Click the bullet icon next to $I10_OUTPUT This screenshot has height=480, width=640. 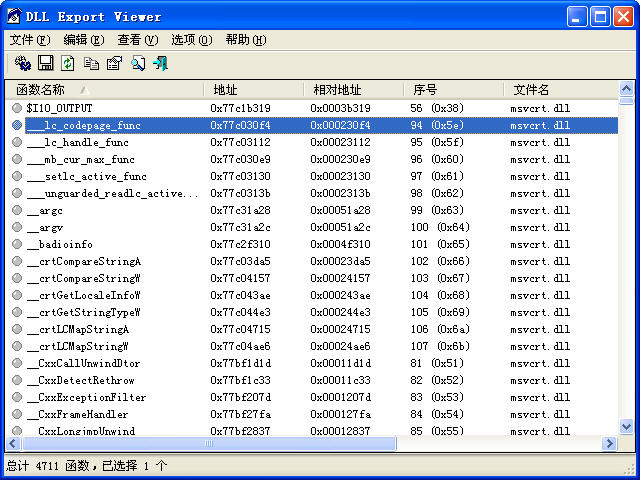point(17,108)
